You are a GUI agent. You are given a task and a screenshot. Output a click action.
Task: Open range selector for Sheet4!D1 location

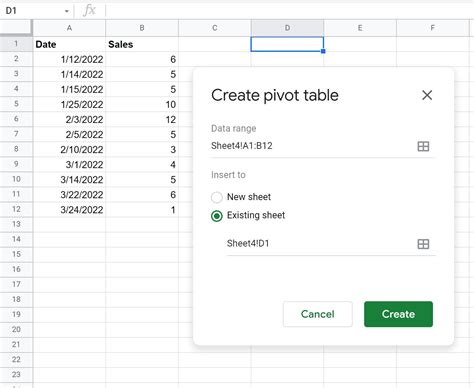click(x=423, y=244)
